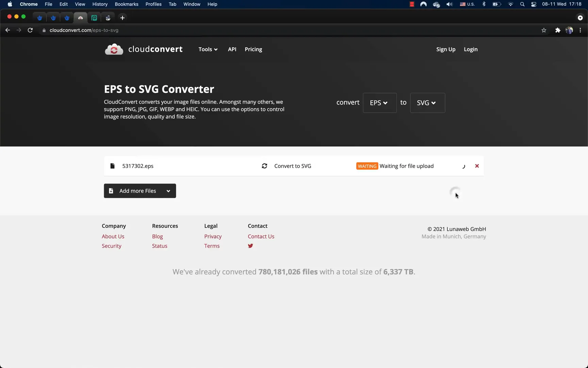Open the Bookmarks menu

pos(127,4)
